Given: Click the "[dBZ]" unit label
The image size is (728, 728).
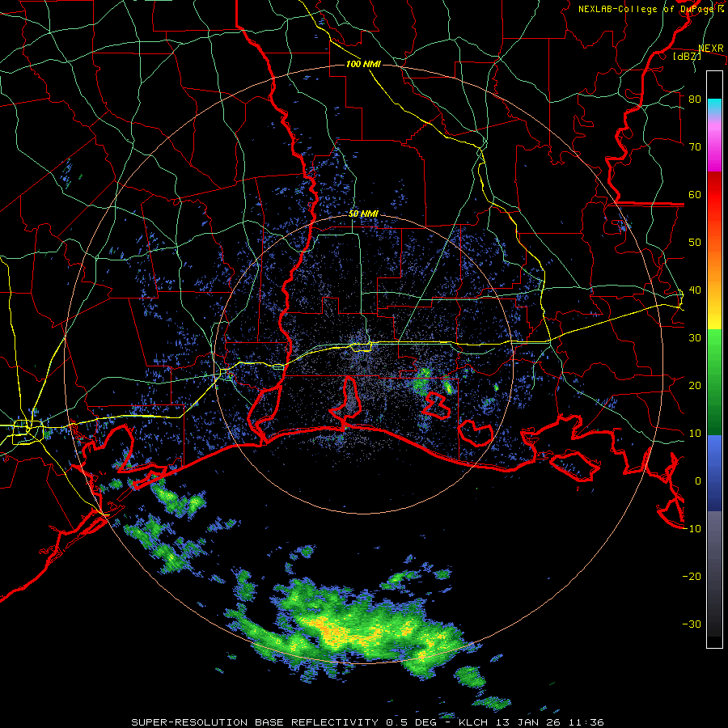Looking at the screenshot, I should pyautogui.click(x=688, y=56).
